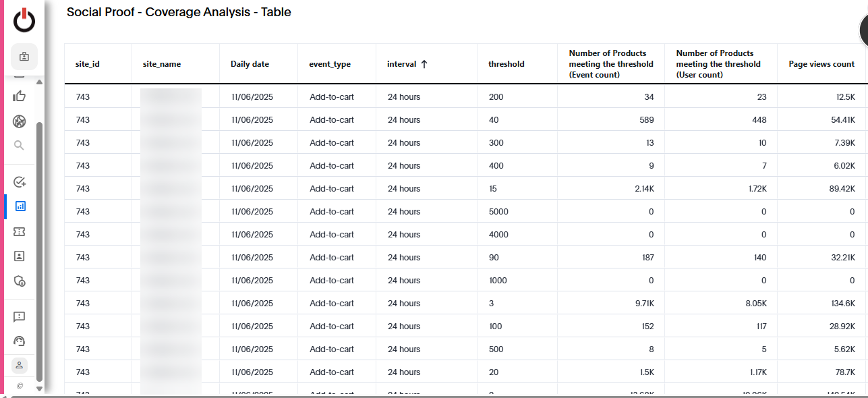Viewport: 868px width, 398px height.
Task: Click the power logo icon at top
Action: tap(24, 21)
